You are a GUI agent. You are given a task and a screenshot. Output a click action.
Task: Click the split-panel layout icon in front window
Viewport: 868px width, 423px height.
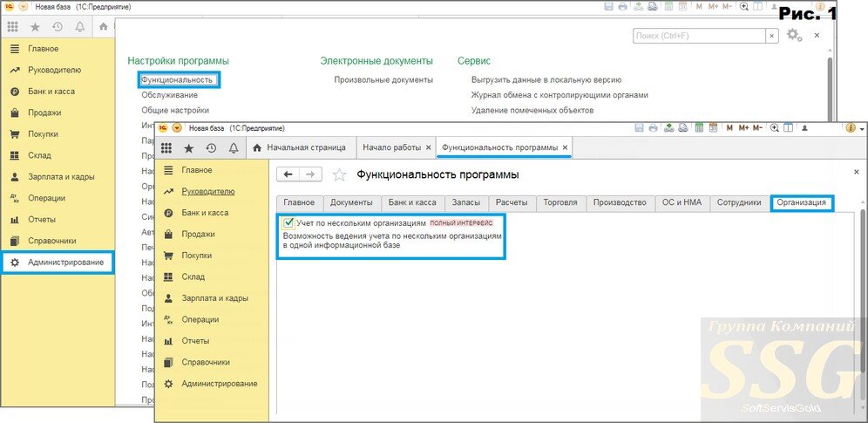(x=789, y=128)
